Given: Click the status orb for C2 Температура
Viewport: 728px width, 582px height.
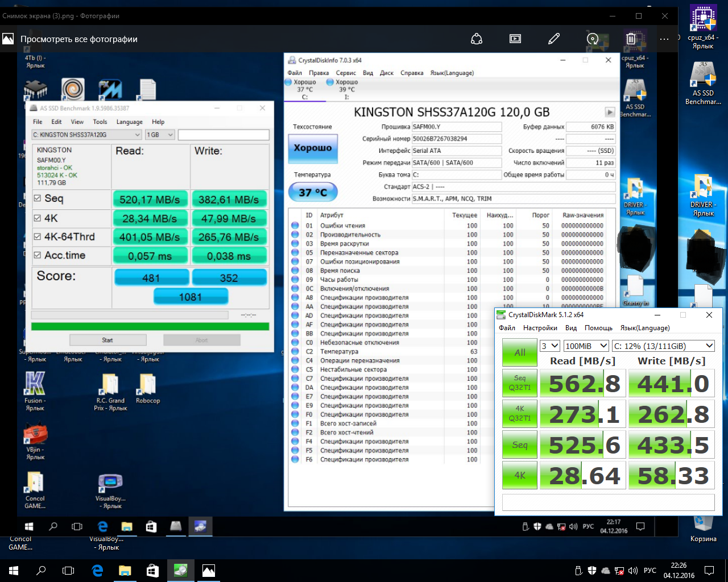Looking at the screenshot, I should point(295,351).
